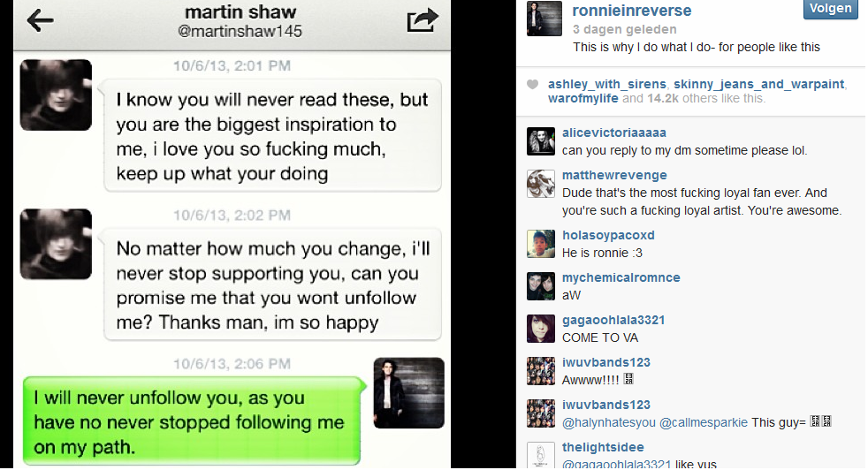Click holasoypacoxd's avatar
Screen dimensions: 868x470
(x=540, y=244)
